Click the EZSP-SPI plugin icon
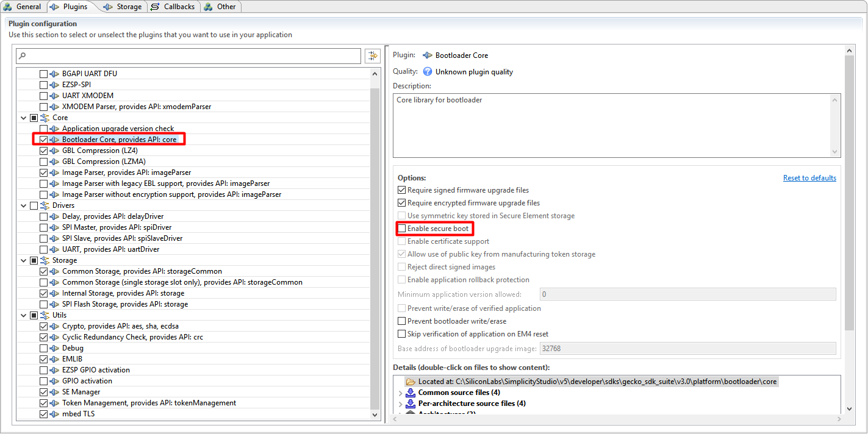 55,85
